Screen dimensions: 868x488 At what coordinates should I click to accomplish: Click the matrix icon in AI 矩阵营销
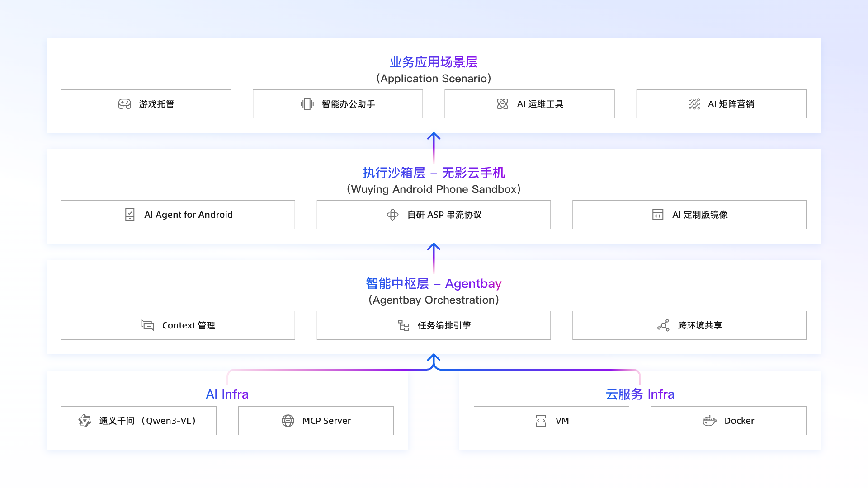coord(694,104)
